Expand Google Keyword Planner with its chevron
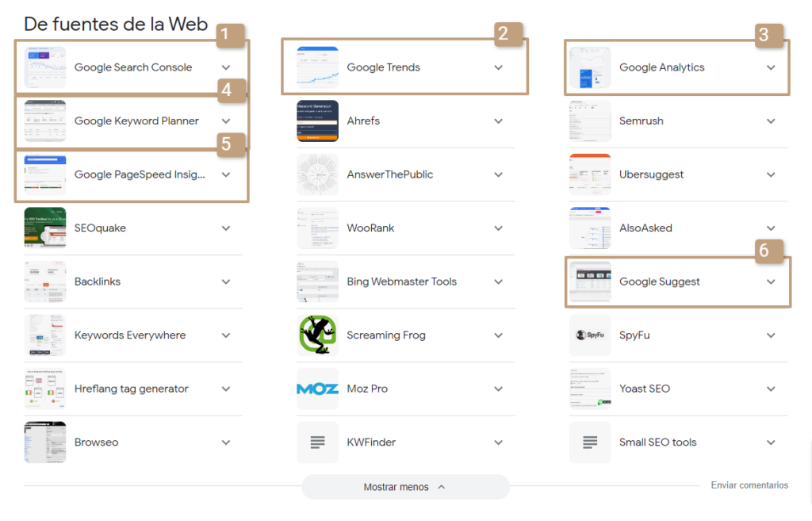The width and height of the screenshot is (812, 521). (226, 121)
